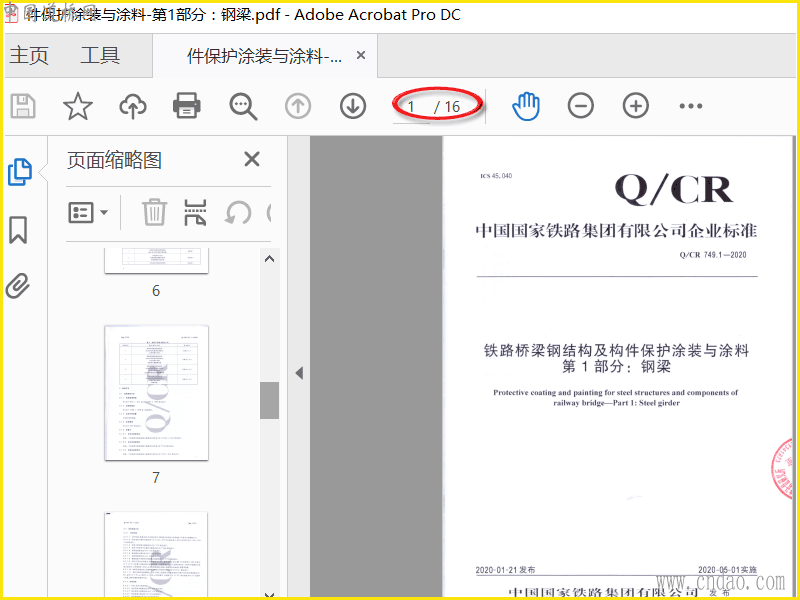Image resolution: width=800 pixels, height=600 pixels.
Task: Open thumbnail options dropdown menu
Action: tap(88, 212)
